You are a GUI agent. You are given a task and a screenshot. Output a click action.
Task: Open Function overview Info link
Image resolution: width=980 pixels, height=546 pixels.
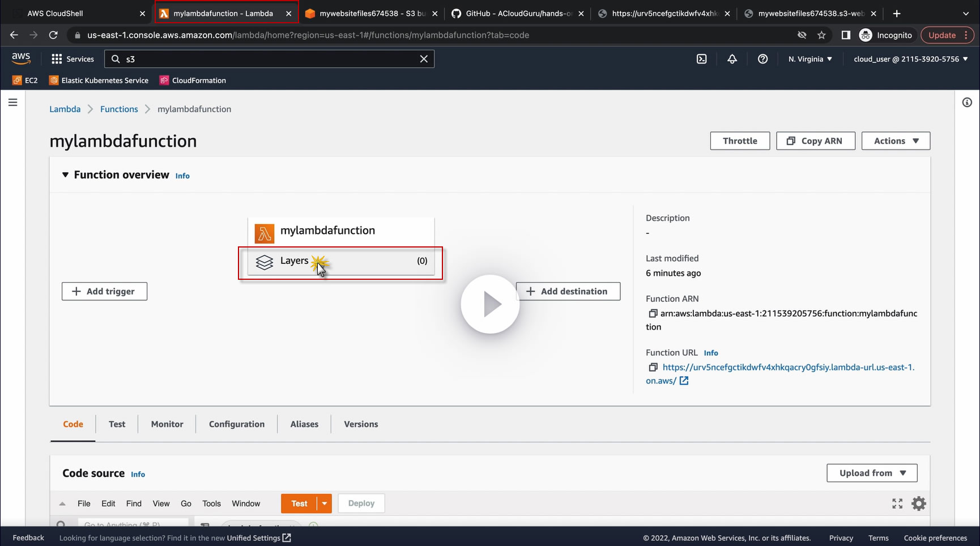[182, 176]
